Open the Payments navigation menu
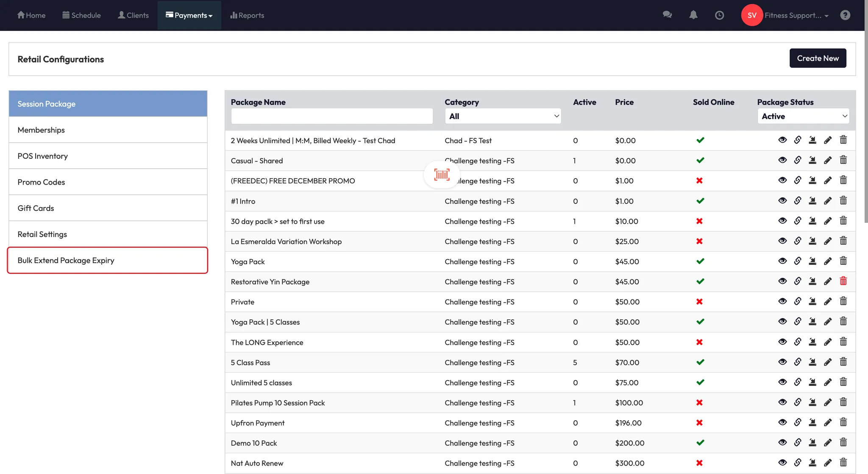The height and width of the screenshot is (474, 868). click(189, 15)
